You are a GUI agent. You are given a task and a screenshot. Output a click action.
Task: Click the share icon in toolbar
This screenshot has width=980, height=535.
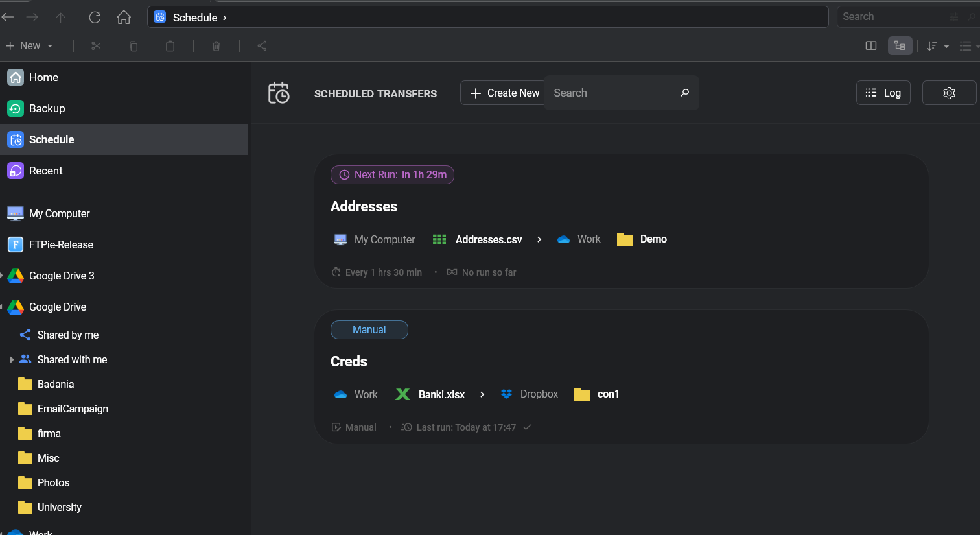(x=262, y=45)
